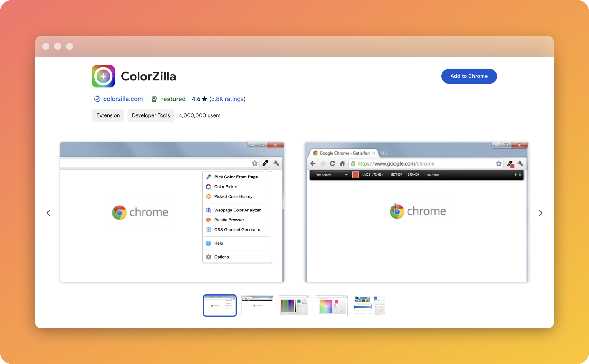Screen dimensions: 589x364
Task: Toggle the star favorite icon in the screenshot
Action: [x=254, y=163]
